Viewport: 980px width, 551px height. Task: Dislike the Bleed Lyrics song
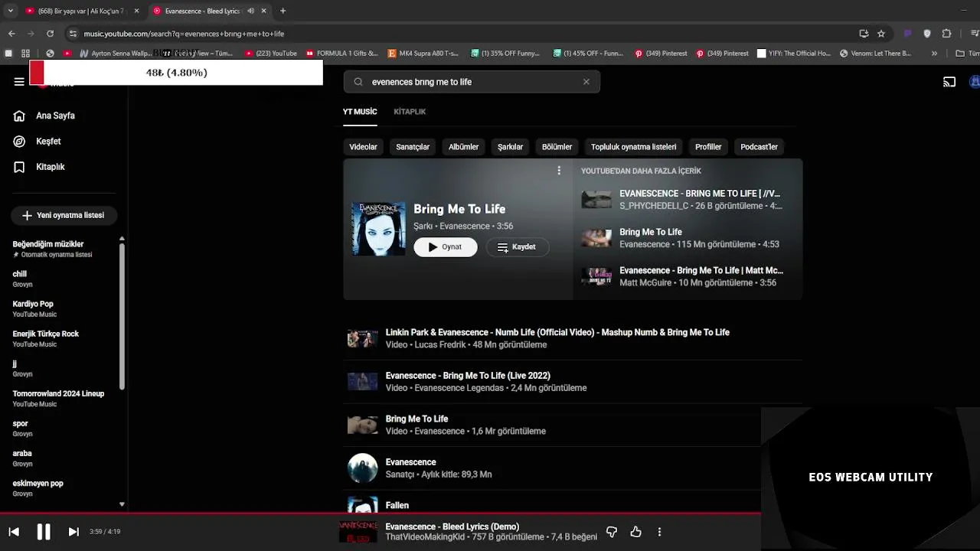[x=612, y=532]
